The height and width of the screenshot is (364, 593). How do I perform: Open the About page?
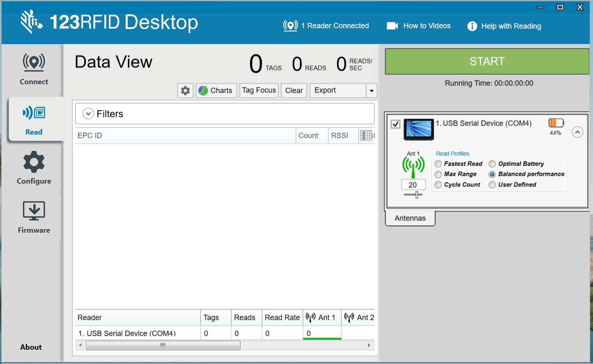pos(31,347)
